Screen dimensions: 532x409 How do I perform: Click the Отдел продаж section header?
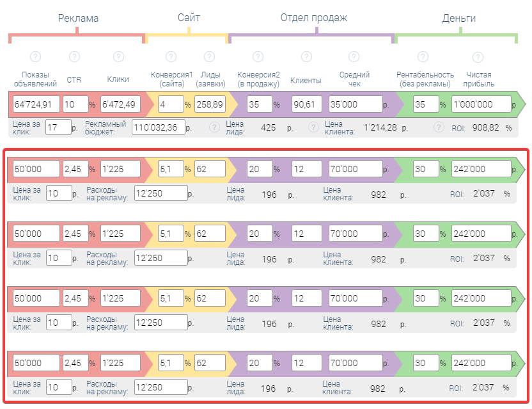point(313,18)
